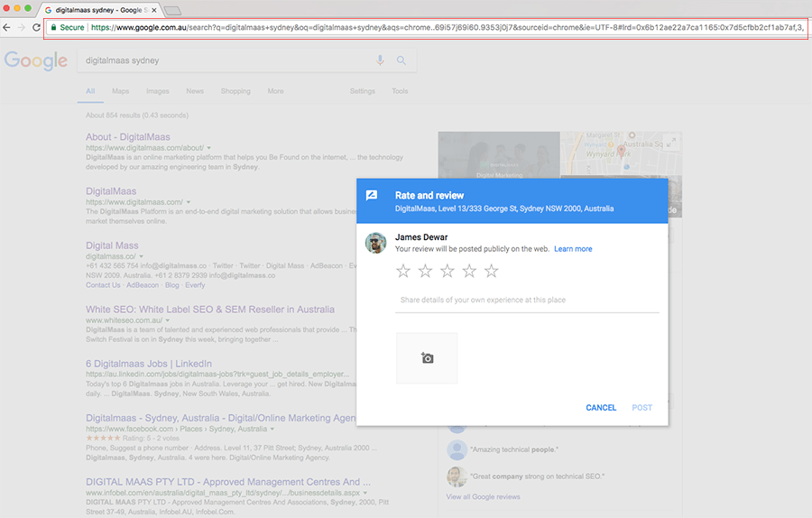Close the digitalmaas sydney browser tab
The width and height of the screenshot is (812, 518).
click(x=153, y=10)
